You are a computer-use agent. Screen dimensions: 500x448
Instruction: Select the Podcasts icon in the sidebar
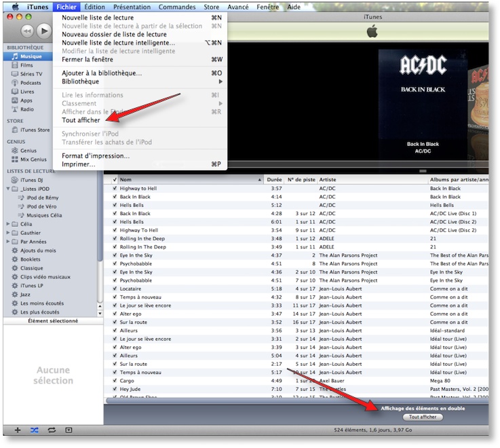(x=15, y=83)
